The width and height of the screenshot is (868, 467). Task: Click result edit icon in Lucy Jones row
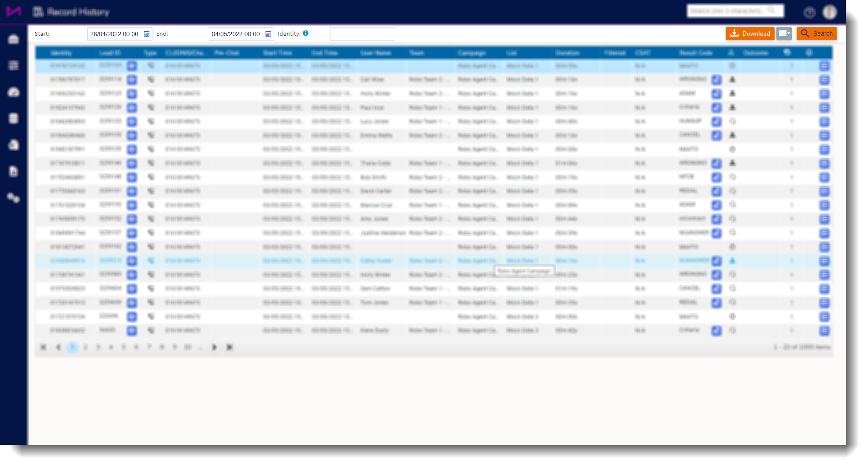pyautogui.click(x=717, y=122)
